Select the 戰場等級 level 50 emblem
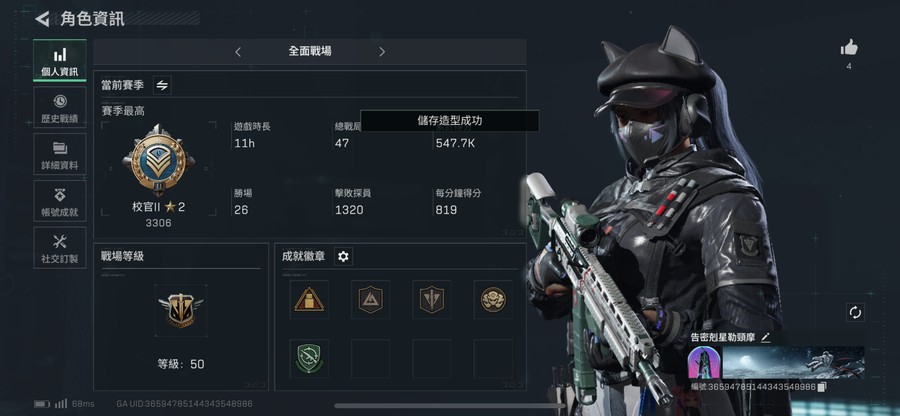The width and height of the screenshot is (900, 416). click(x=181, y=310)
